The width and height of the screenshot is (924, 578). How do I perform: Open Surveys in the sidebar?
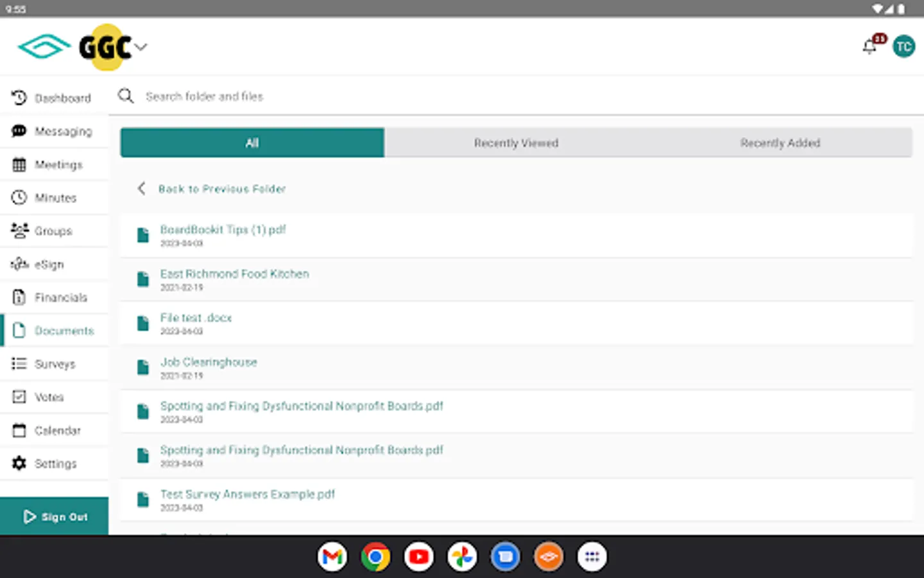tap(55, 364)
